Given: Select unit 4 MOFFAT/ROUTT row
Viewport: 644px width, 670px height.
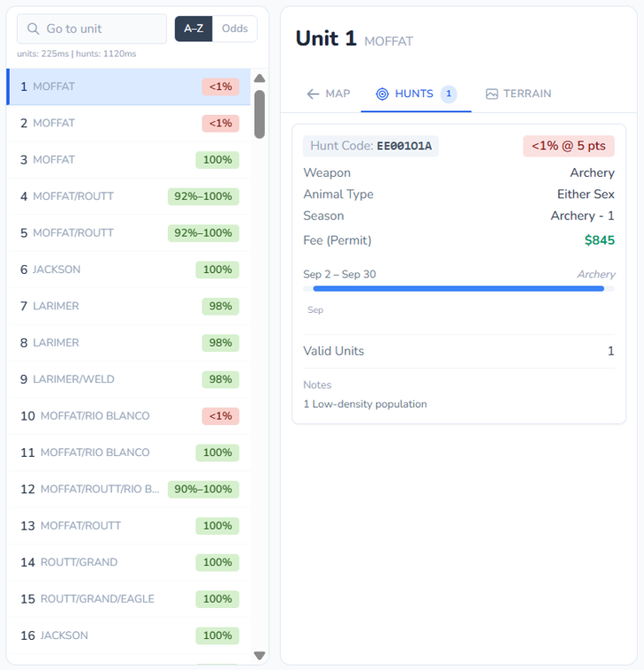Looking at the screenshot, I should [128, 196].
